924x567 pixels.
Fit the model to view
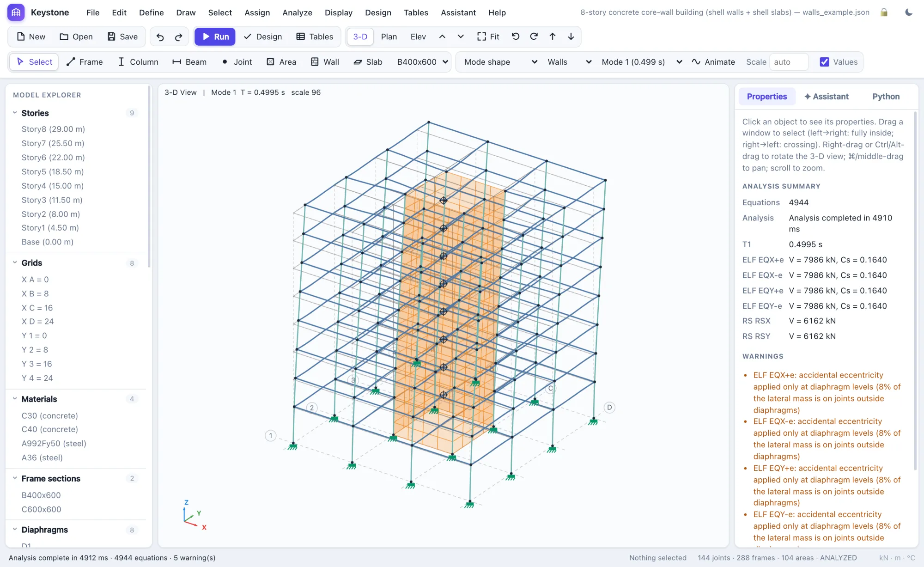[488, 37]
